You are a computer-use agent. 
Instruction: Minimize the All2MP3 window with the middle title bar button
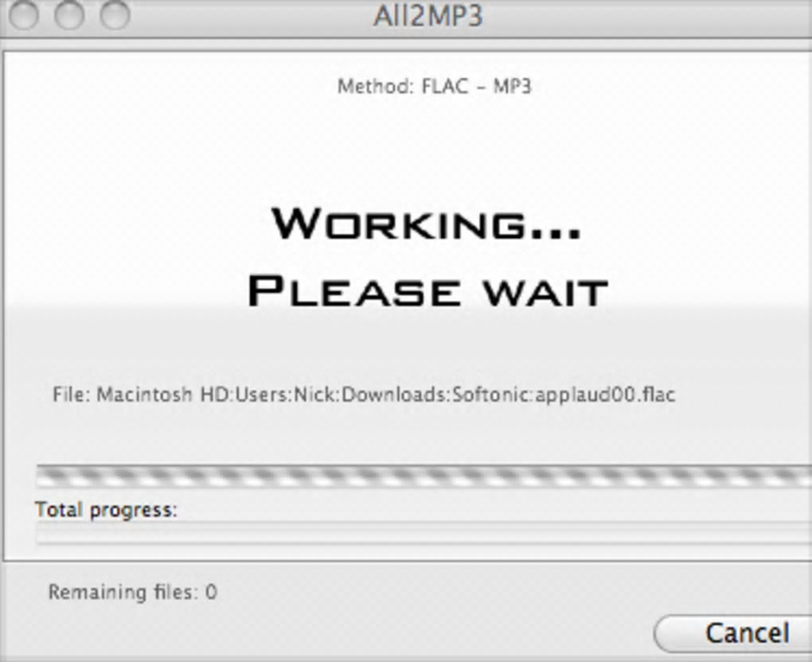coord(69,14)
